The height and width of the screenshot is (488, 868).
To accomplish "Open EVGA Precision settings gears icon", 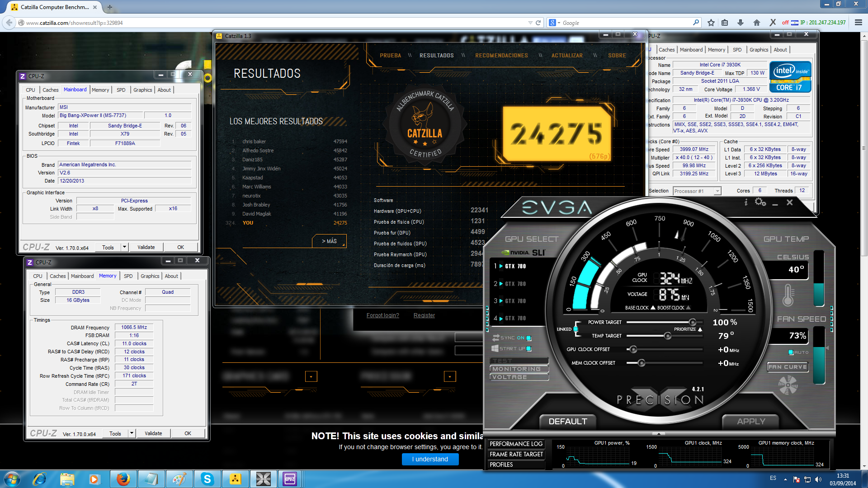I will click(x=760, y=202).
